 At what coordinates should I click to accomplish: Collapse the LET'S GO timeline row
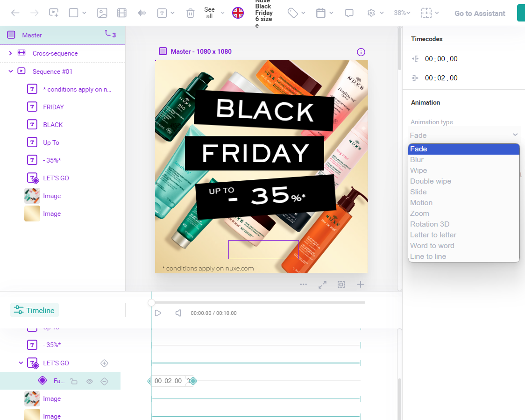[x=21, y=363]
